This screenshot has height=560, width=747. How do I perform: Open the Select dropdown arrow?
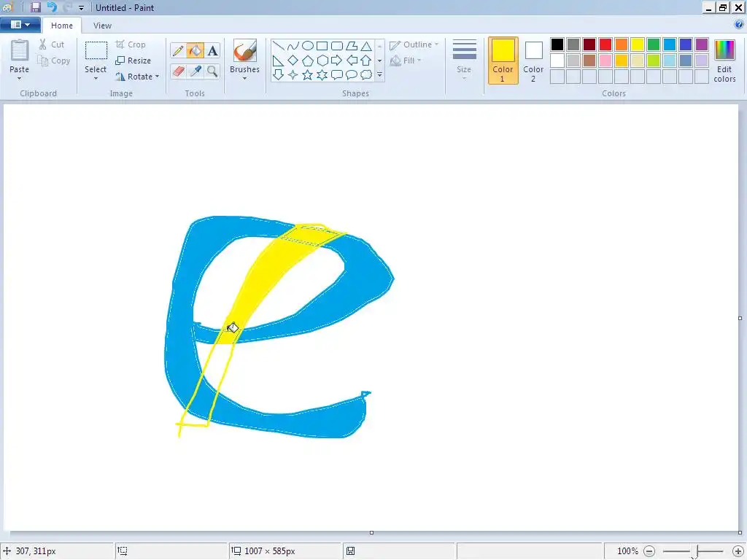click(x=96, y=79)
